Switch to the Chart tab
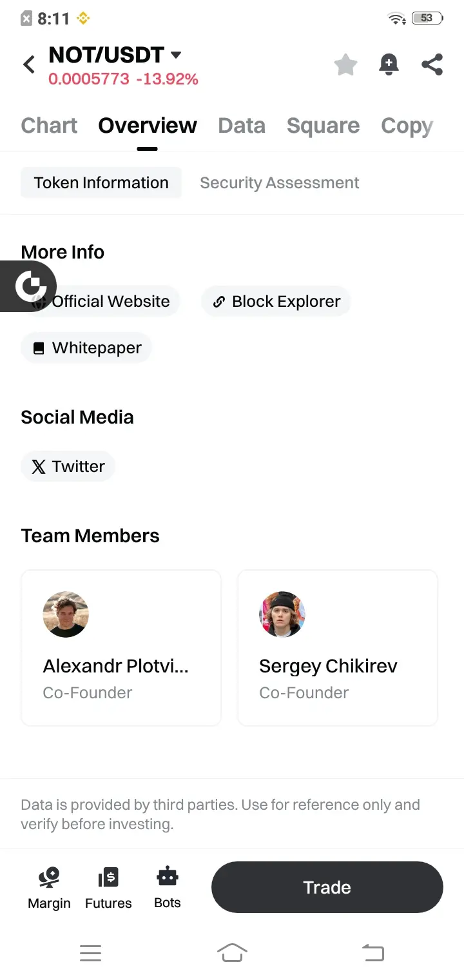The height and width of the screenshot is (980, 464). tap(49, 126)
